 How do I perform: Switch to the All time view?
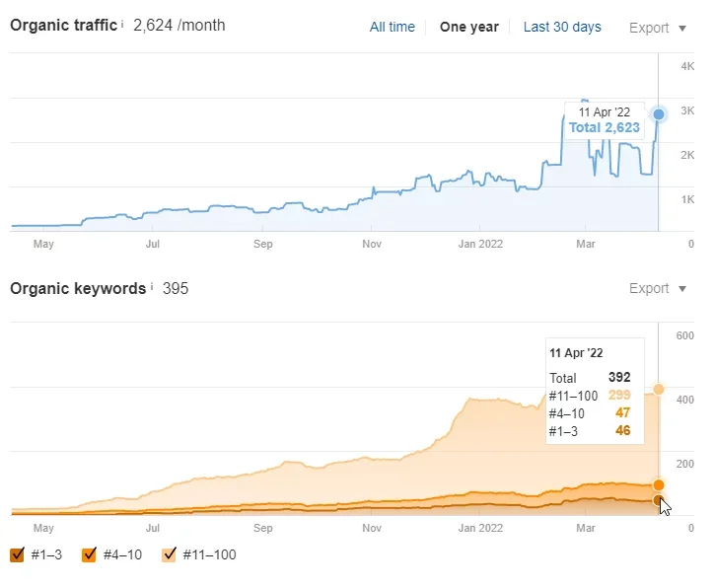(x=393, y=27)
